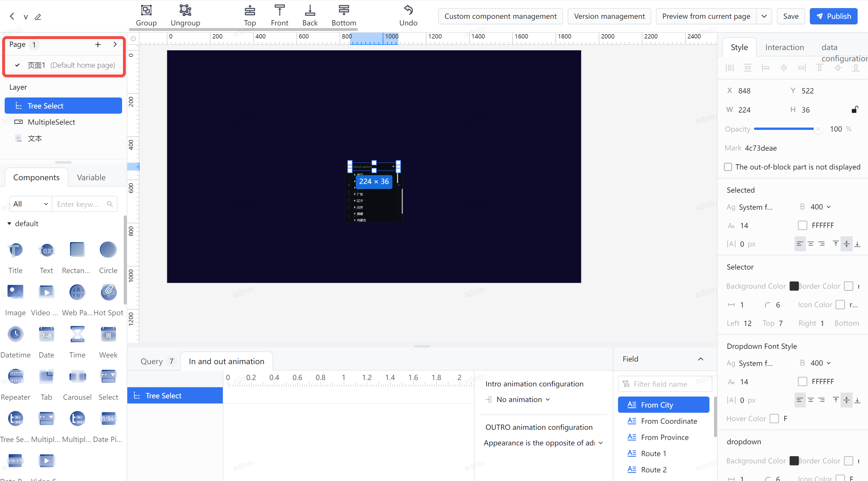Toggle bottom vertical align in Selected section

coord(857,244)
